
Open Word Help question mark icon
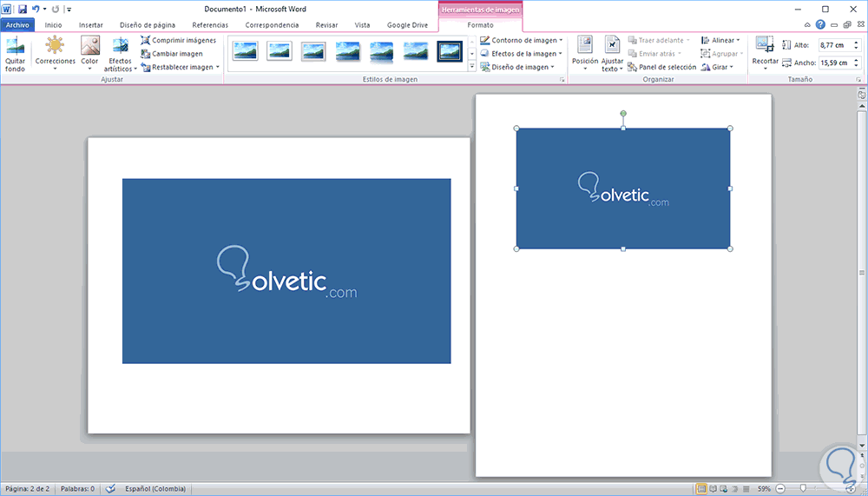820,25
